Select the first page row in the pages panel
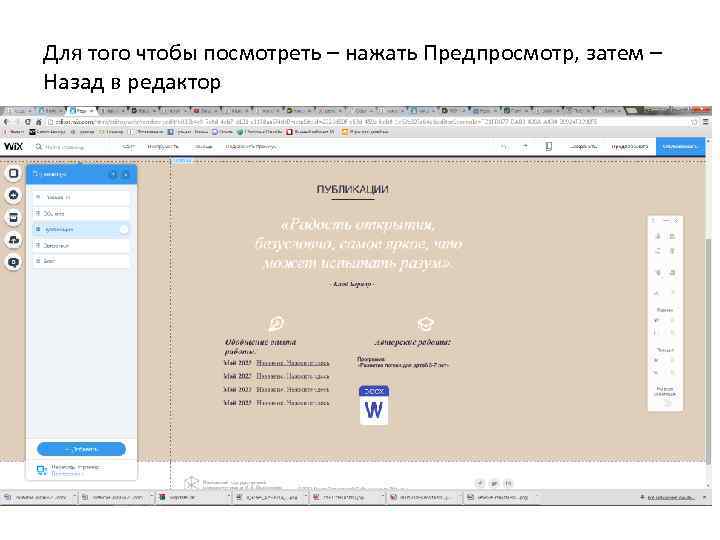Image resolution: width=720 pixels, height=540 pixels. click(81, 197)
